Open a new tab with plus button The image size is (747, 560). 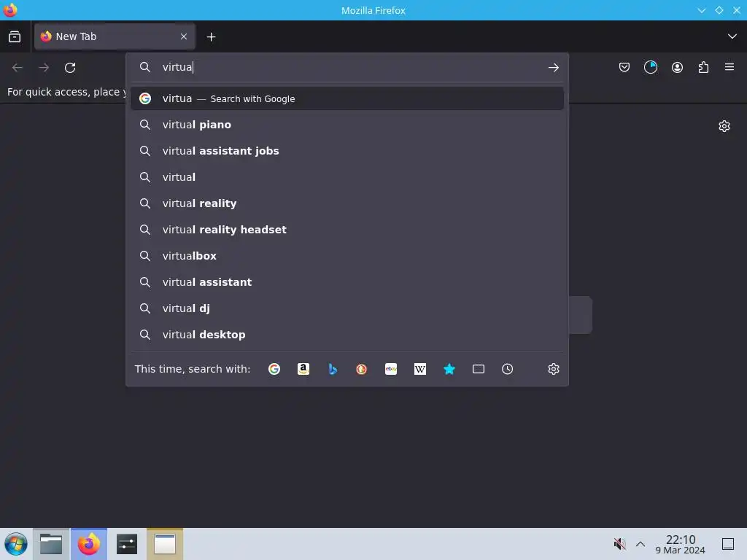pos(211,36)
